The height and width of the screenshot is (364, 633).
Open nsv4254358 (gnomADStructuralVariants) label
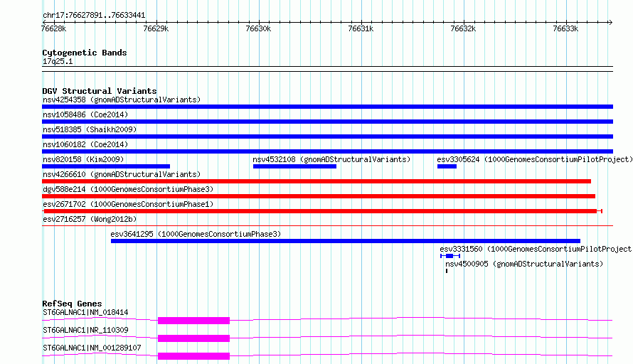point(122,100)
